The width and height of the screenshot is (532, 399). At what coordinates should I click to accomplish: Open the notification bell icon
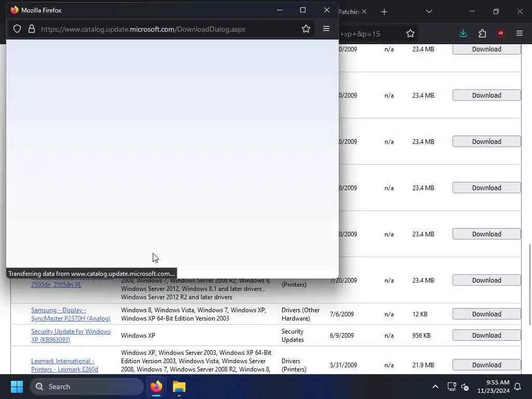pos(517,387)
